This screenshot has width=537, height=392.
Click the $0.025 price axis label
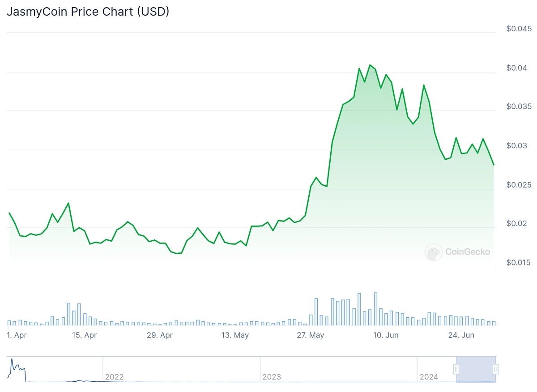pyautogui.click(x=518, y=185)
